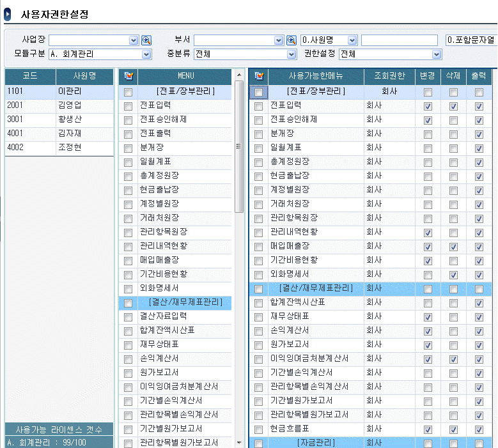The width and height of the screenshot is (498, 448).
Task: Click select-all icon in 사용가능한메뉴 header
Action: [258, 76]
